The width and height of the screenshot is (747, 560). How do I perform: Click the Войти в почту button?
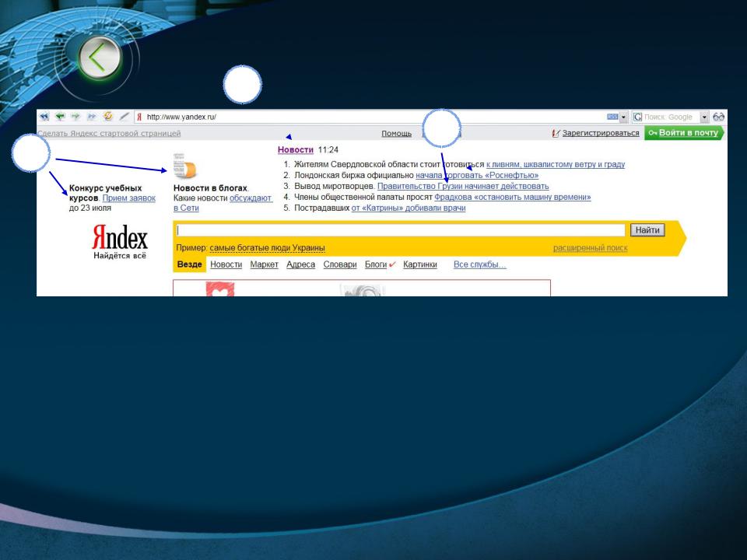tap(684, 133)
